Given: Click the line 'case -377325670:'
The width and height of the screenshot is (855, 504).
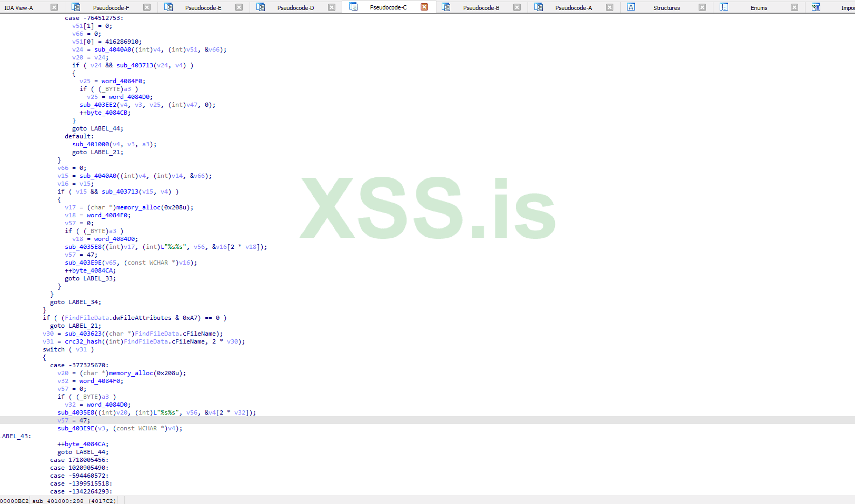Looking at the screenshot, I should click(x=79, y=365).
